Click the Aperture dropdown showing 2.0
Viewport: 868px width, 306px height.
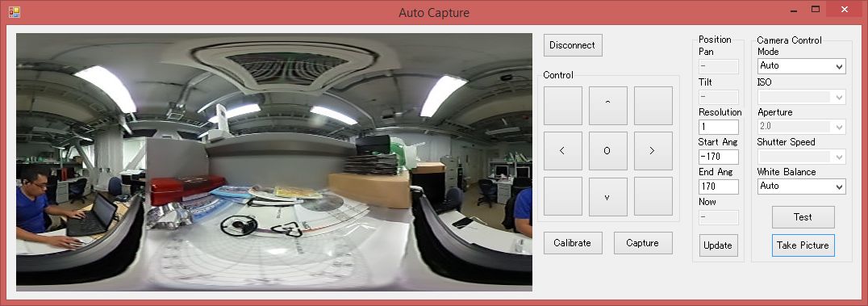pyautogui.click(x=801, y=127)
